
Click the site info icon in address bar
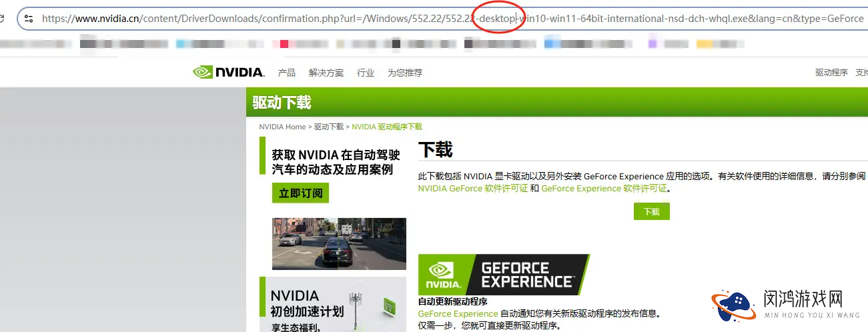point(29,19)
